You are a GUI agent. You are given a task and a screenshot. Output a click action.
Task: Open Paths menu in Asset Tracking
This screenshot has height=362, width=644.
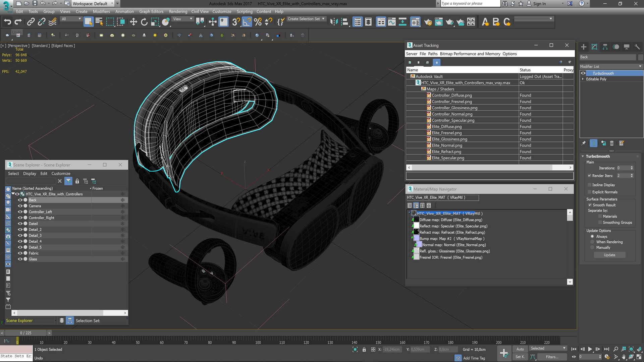point(433,54)
